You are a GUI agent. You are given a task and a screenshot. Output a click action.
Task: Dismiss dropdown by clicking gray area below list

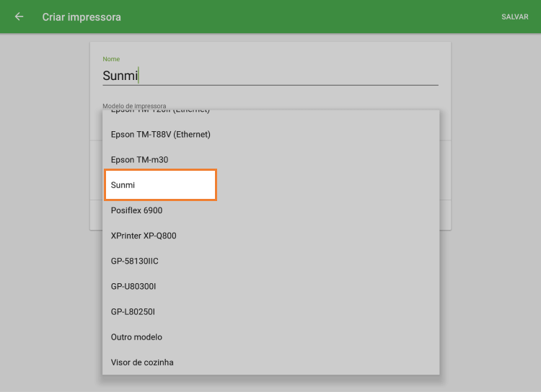pos(270,383)
